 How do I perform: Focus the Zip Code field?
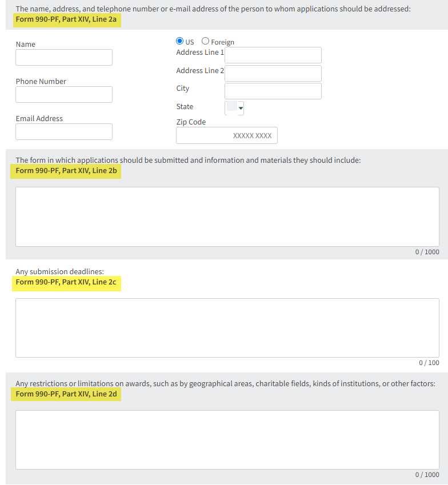(227, 136)
